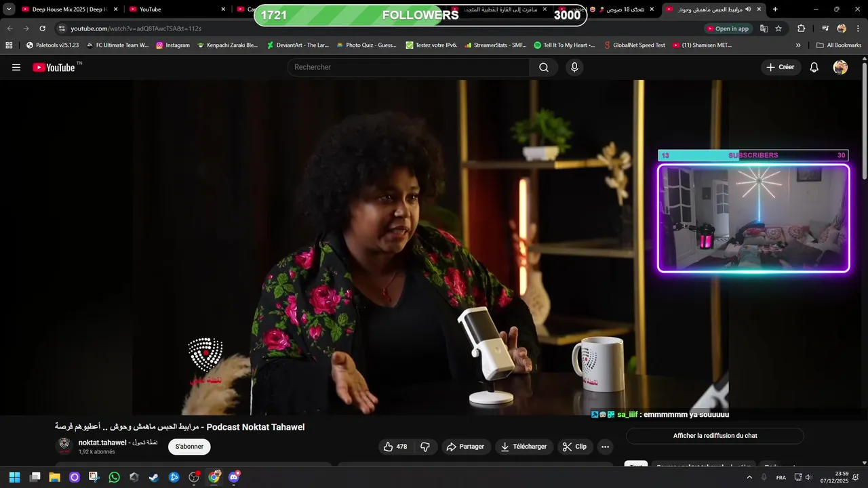
Task: Toggle the tray microphone icon
Action: [764, 477]
